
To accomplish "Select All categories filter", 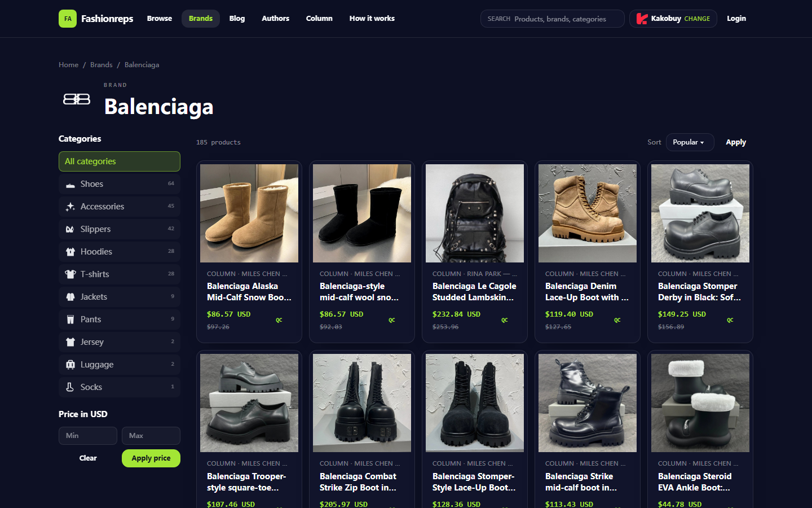I will (120, 161).
